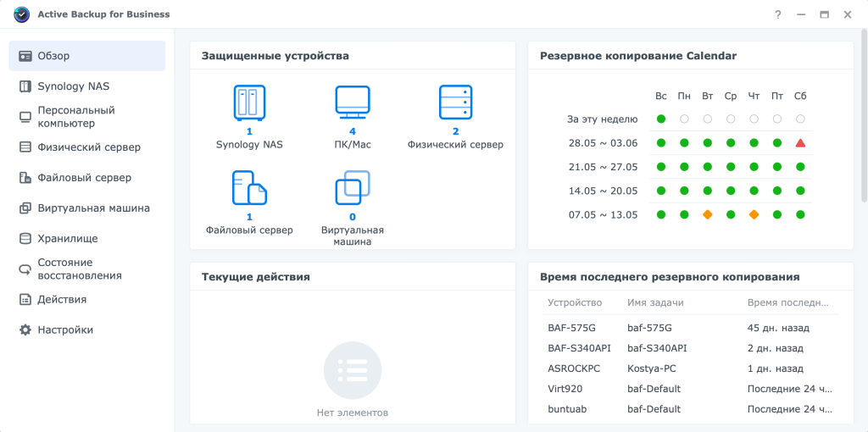Image resolution: width=868 pixels, height=432 pixels.
Task: Click the Настройки gear icon
Action: [x=25, y=330]
